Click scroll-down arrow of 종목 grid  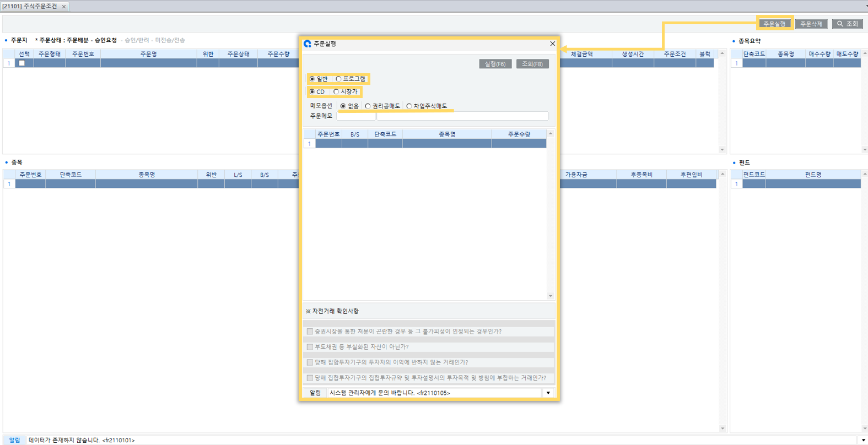coord(723,428)
